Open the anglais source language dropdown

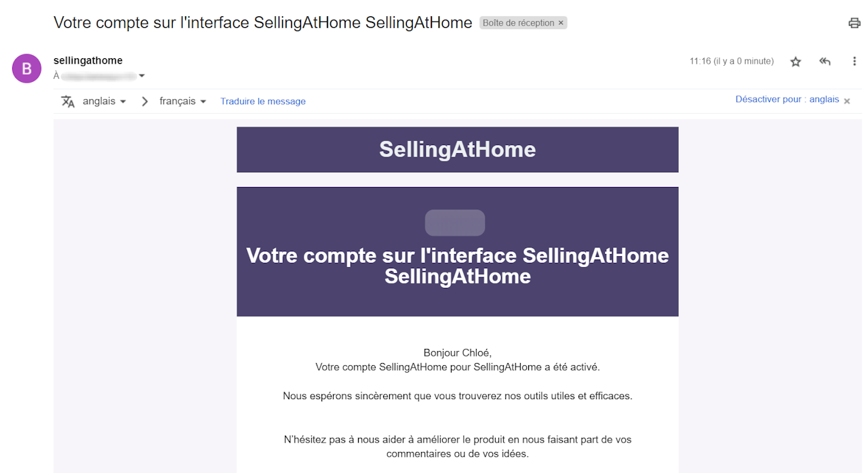click(x=104, y=102)
